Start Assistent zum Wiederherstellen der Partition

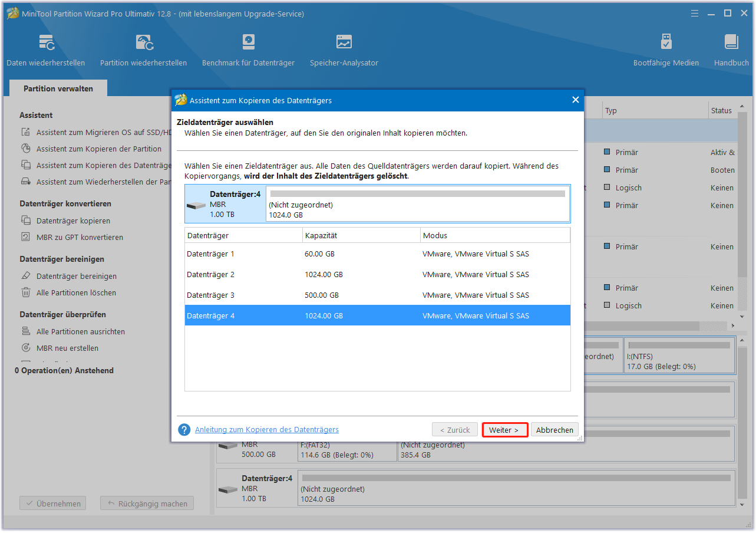[96, 182]
